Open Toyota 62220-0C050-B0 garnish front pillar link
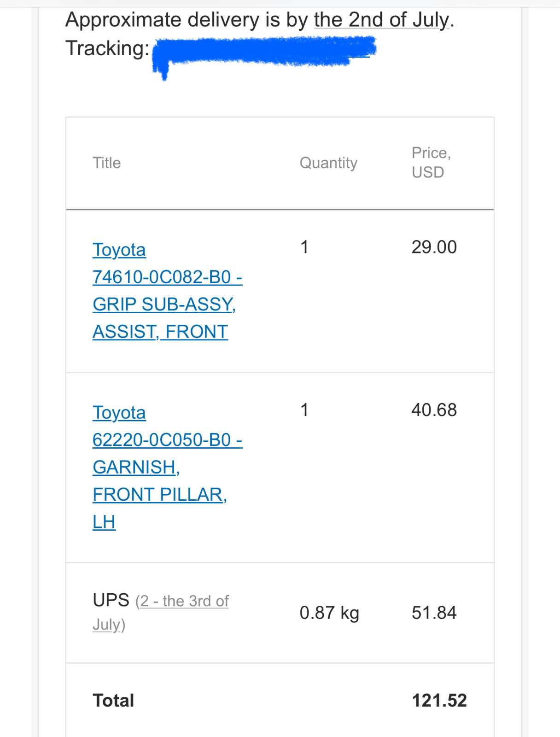560x737 pixels. 167,467
